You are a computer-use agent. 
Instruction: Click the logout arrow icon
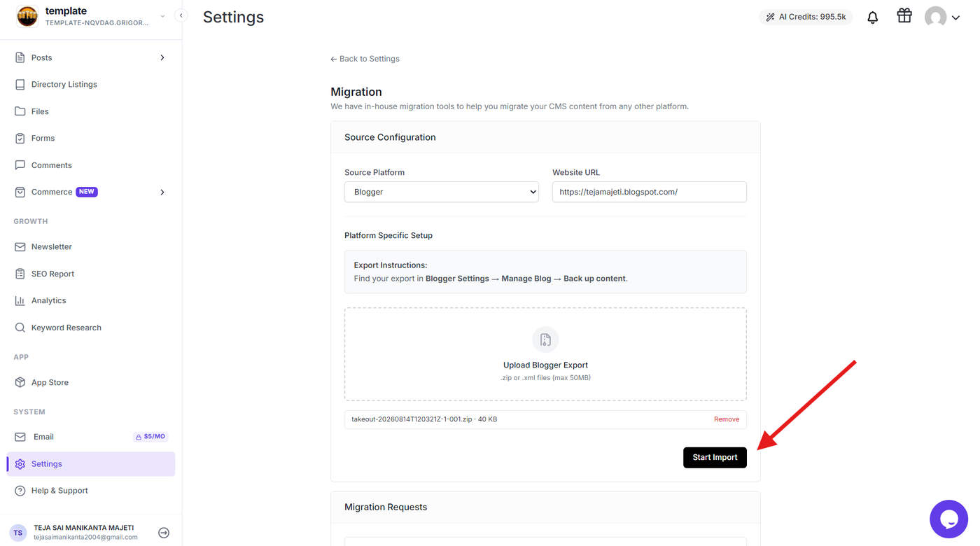click(164, 533)
